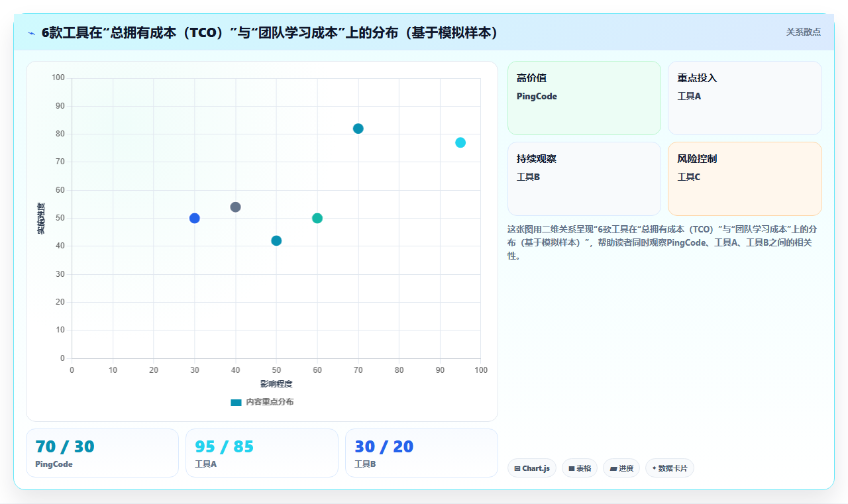Open the 重点投入 工具A quadrant card
The width and height of the screenshot is (848, 504).
pos(745,98)
